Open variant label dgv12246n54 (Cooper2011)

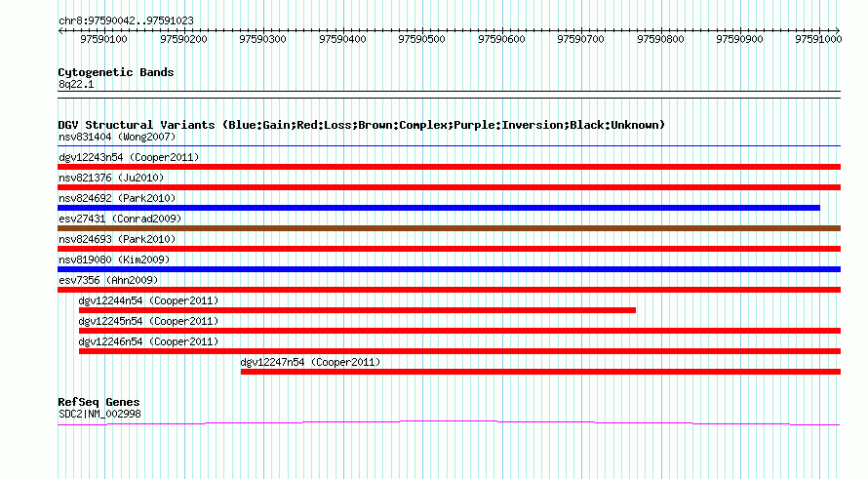pos(148,341)
